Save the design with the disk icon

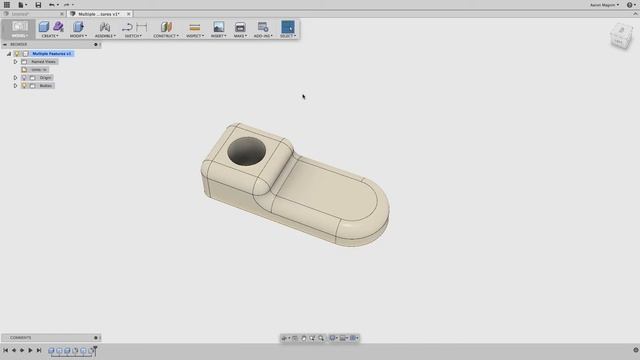coord(38,5)
